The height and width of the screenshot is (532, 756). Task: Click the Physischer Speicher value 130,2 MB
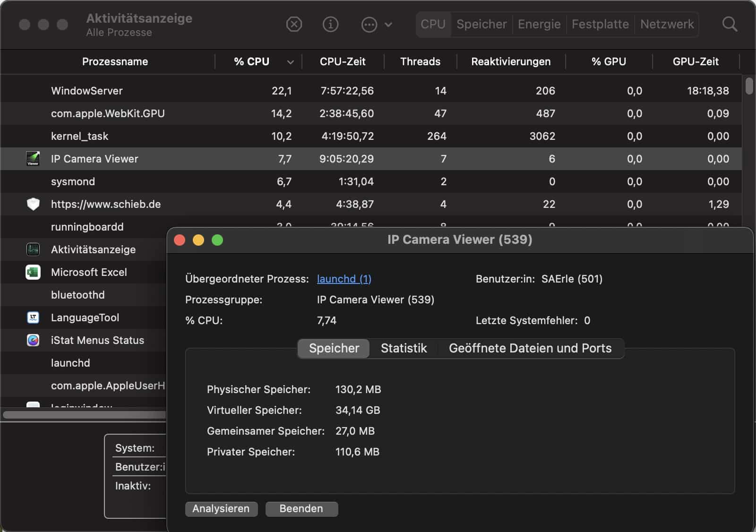(358, 389)
